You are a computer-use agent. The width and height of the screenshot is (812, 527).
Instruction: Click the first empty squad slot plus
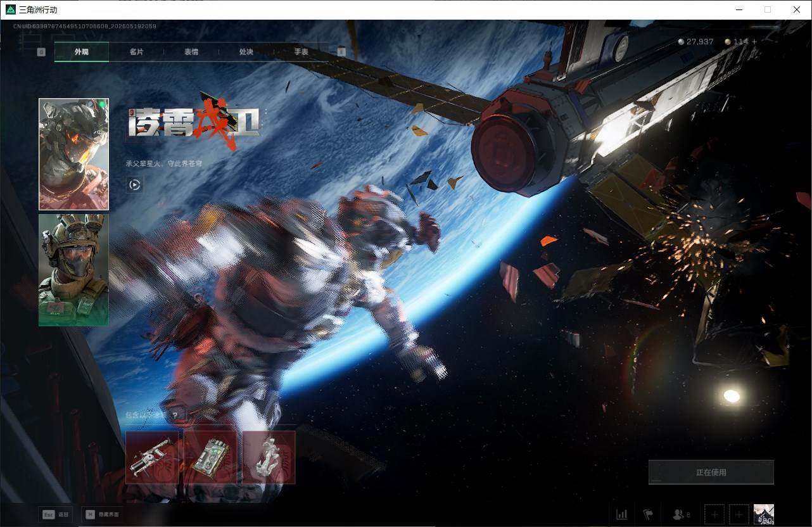714,514
